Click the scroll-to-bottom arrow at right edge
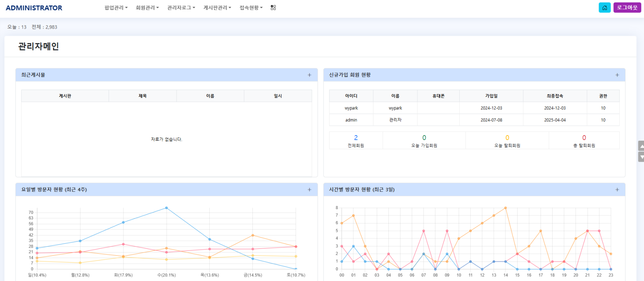This screenshot has height=281, width=644. (x=642, y=157)
